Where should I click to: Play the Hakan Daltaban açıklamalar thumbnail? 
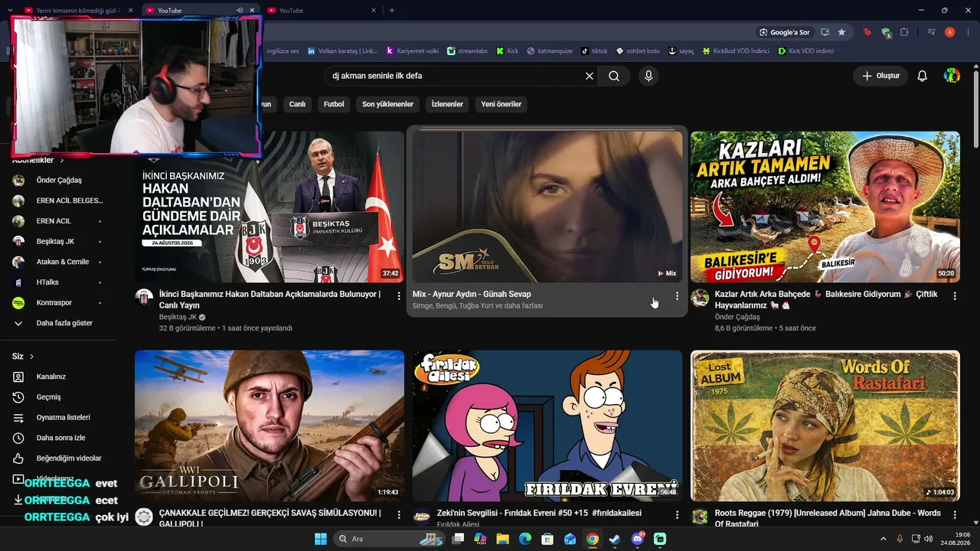pyautogui.click(x=269, y=207)
